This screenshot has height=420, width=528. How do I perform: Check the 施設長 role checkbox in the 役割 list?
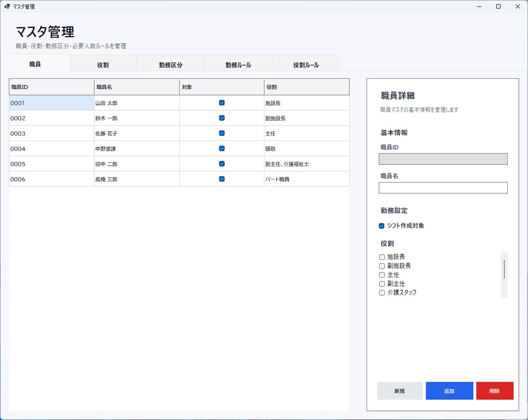pyautogui.click(x=382, y=257)
